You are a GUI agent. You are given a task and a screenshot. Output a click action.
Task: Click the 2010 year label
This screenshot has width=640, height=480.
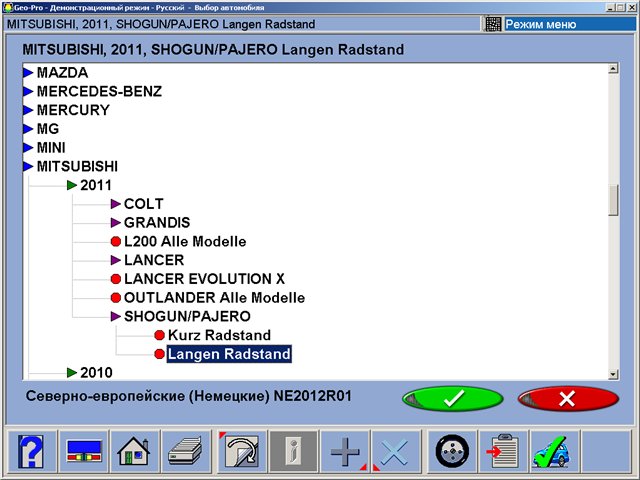click(x=96, y=373)
